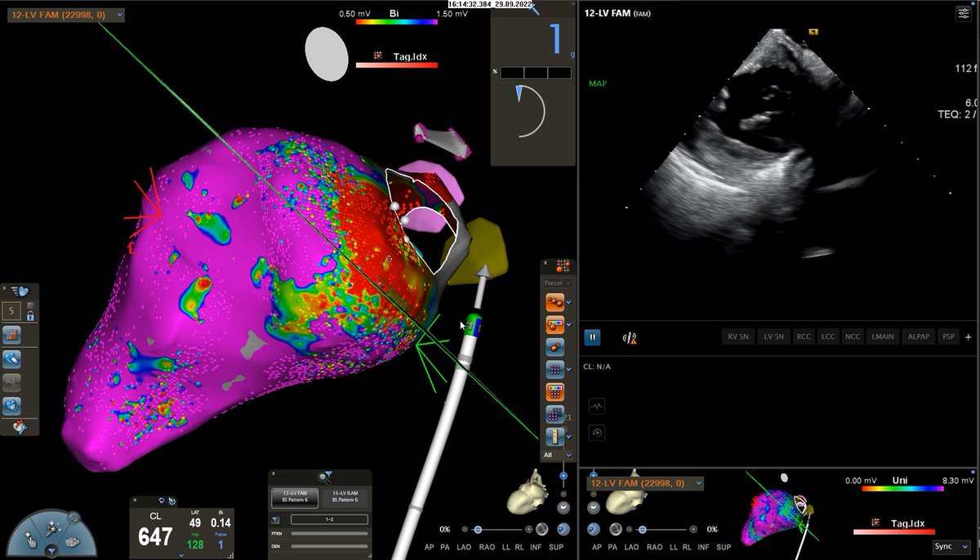980x560 pixels.
Task: Click the greyed-out undo arrow icon in left panel
Action: [11, 382]
